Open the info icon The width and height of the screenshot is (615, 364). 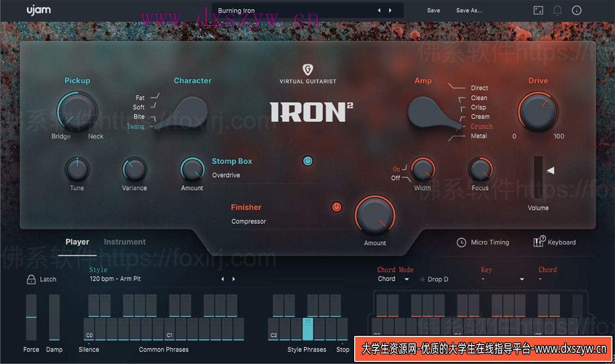coord(577,10)
